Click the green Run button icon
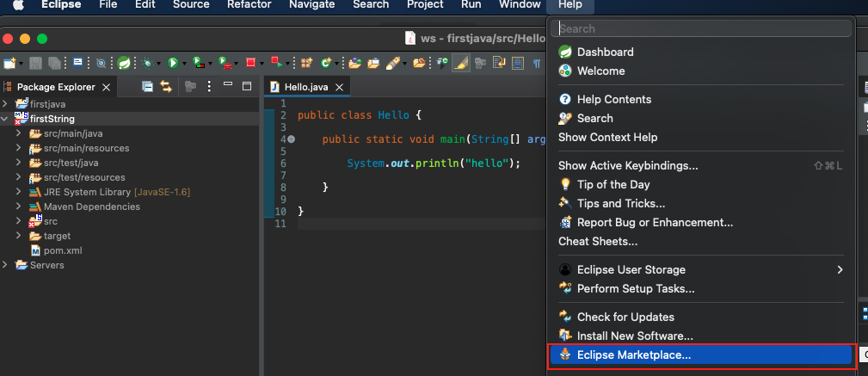This screenshot has height=376, width=868. click(x=173, y=63)
